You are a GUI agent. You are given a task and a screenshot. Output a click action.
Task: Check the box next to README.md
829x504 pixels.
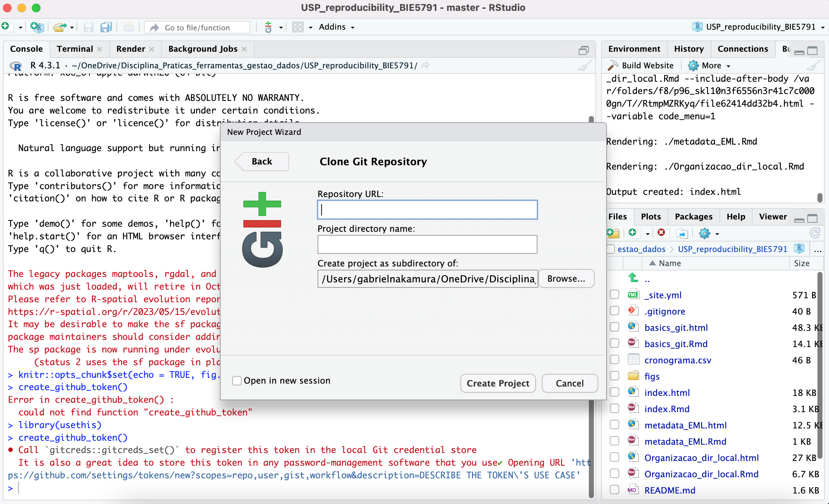click(614, 490)
